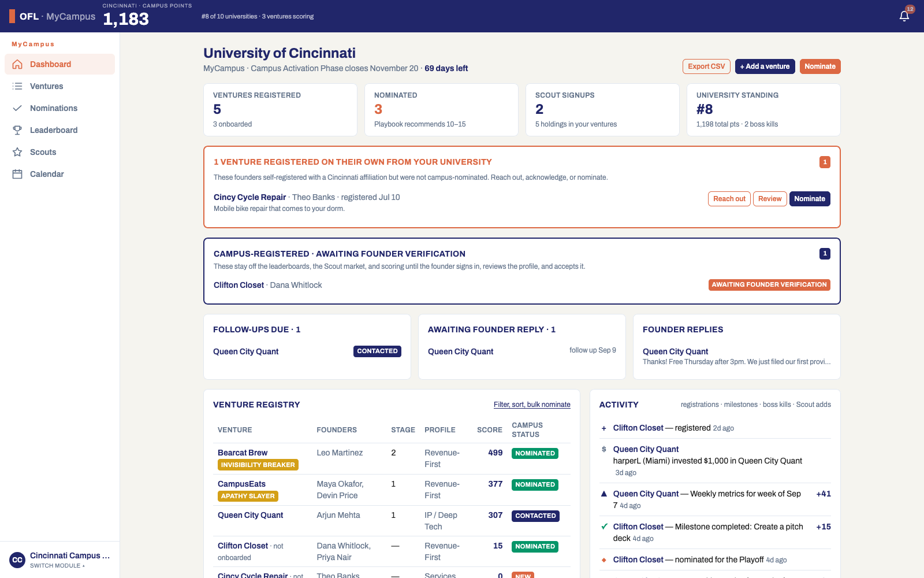Image resolution: width=924 pixels, height=578 pixels.
Task: Click dollar icon beside Queen City Quant activity
Action: point(604,449)
